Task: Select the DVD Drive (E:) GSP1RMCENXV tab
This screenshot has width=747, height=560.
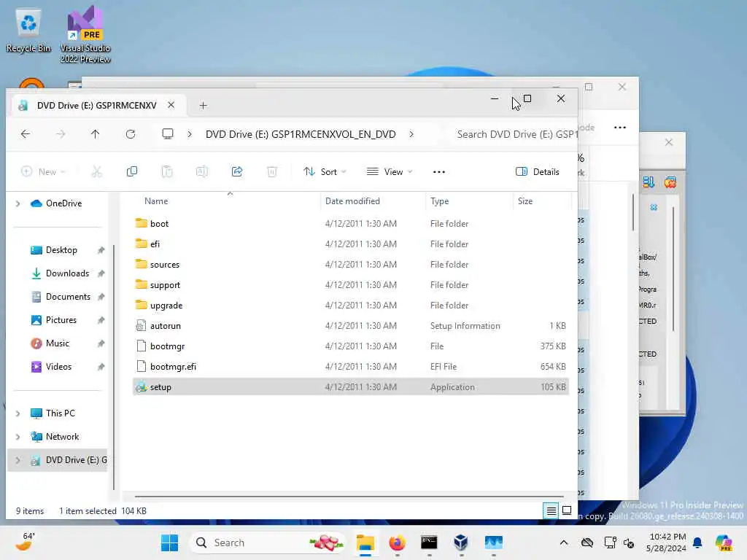Action: [96, 105]
